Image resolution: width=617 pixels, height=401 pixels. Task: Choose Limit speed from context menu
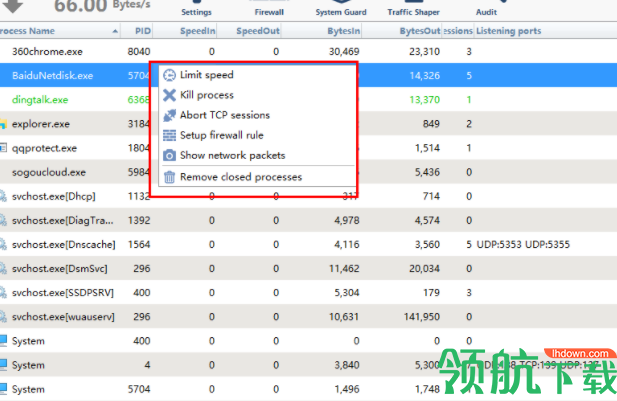pos(257,75)
